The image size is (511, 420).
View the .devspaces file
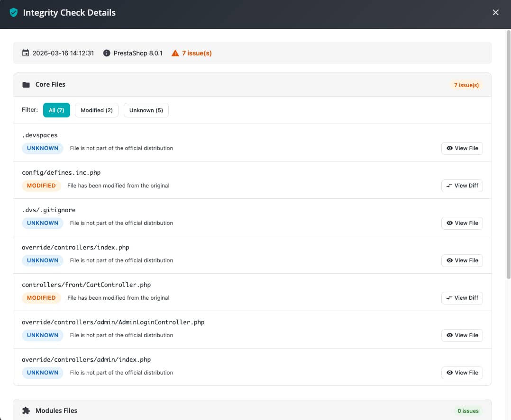pos(462,148)
